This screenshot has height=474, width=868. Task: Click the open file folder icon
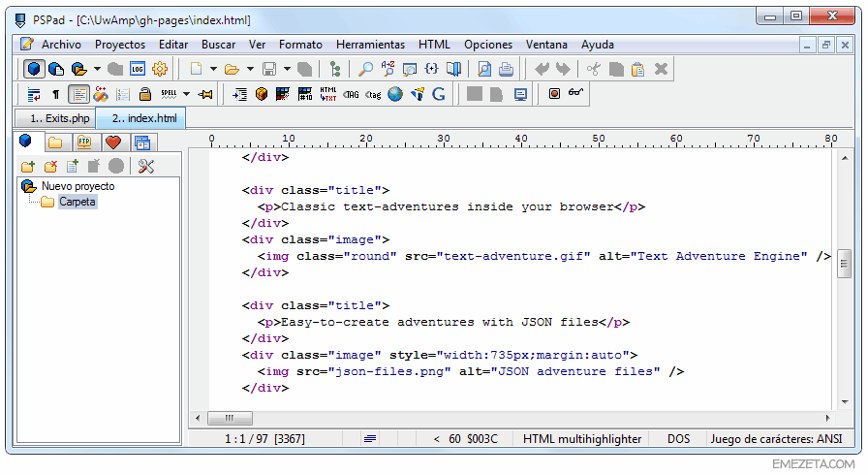click(x=232, y=69)
